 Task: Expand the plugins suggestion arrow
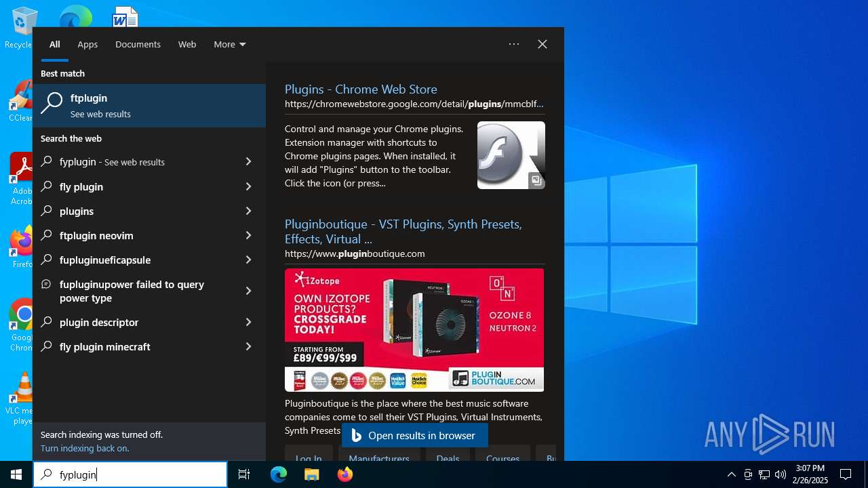pos(248,211)
